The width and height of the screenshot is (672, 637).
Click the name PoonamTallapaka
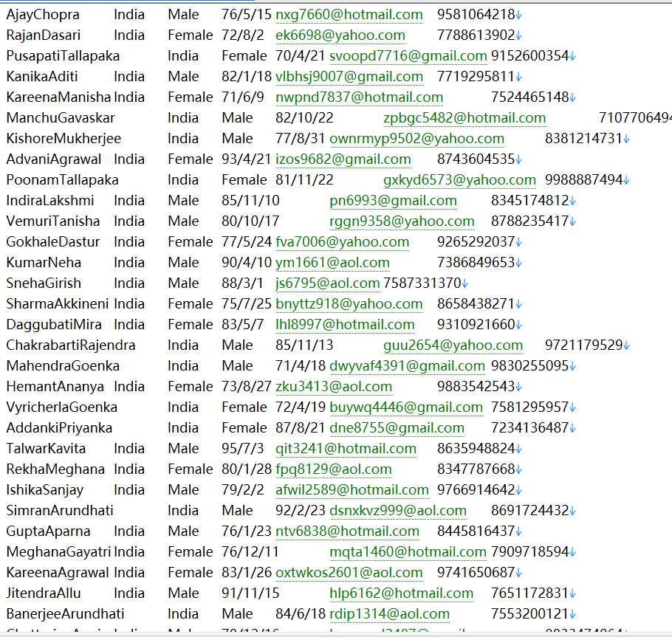coord(62,180)
